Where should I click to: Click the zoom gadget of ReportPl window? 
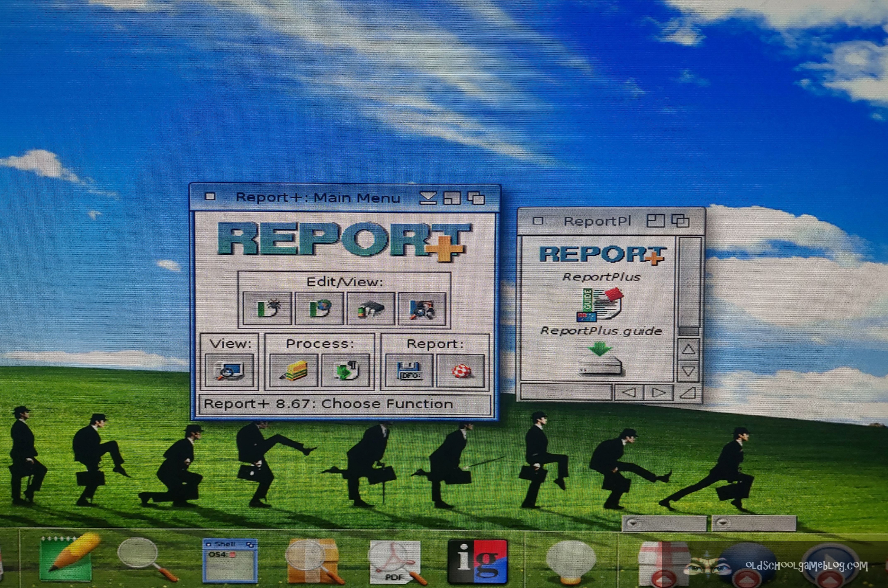click(x=655, y=221)
